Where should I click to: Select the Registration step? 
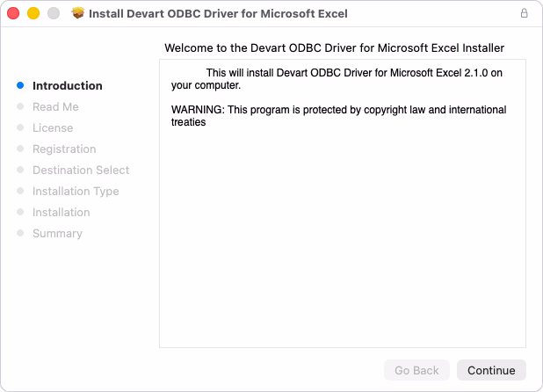(x=64, y=149)
